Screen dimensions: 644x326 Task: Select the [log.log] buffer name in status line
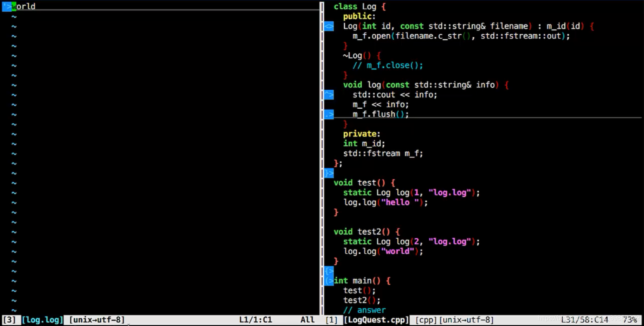43,320
